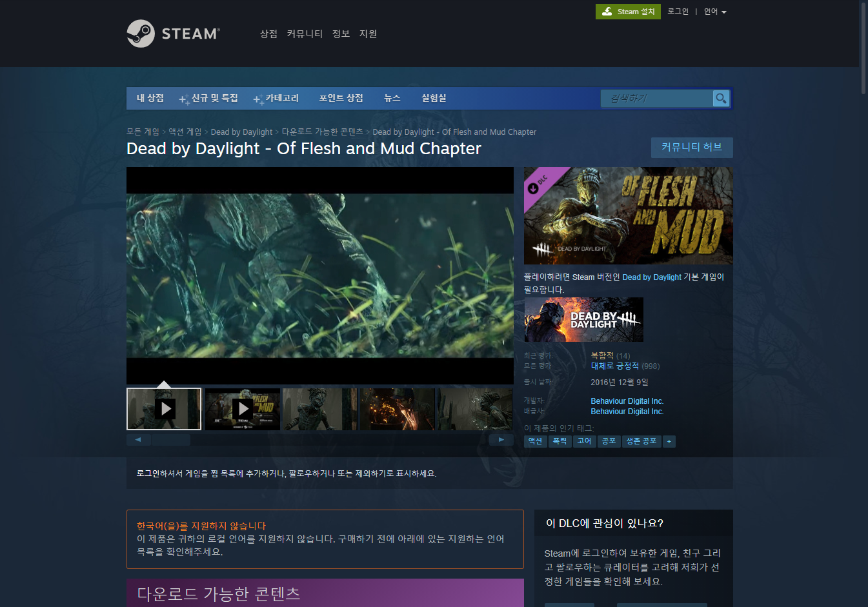Select the 폭력 tag

pos(560,441)
